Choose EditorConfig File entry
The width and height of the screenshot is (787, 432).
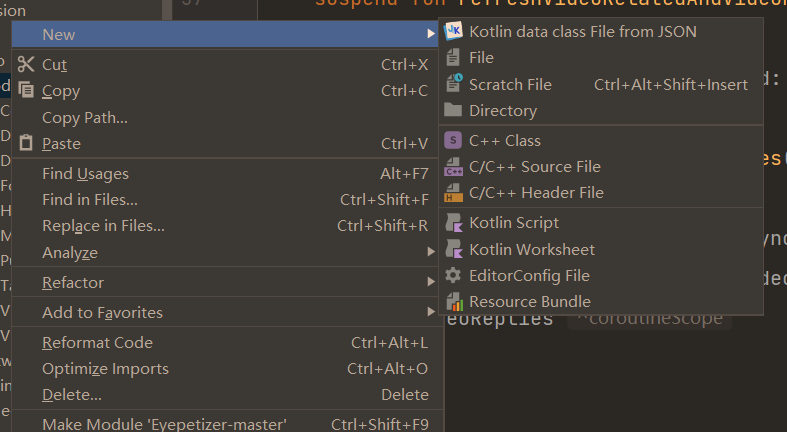point(601,275)
